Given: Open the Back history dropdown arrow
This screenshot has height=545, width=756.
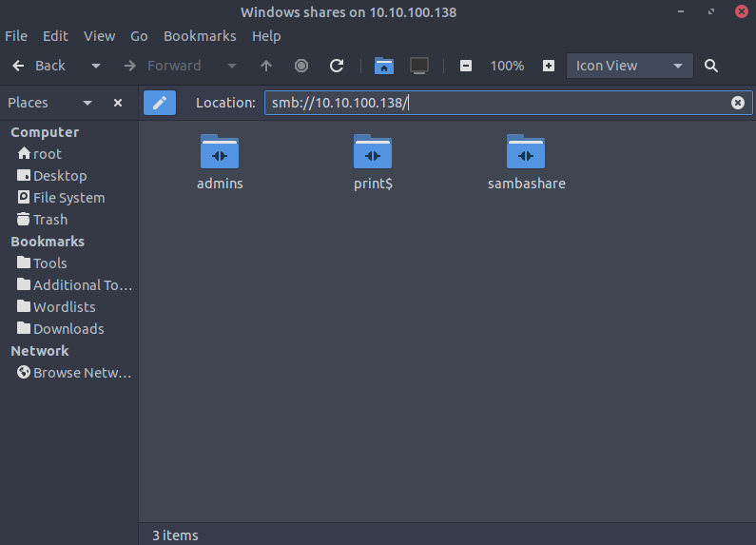Looking at the screenshot, I should coord(95,66).
